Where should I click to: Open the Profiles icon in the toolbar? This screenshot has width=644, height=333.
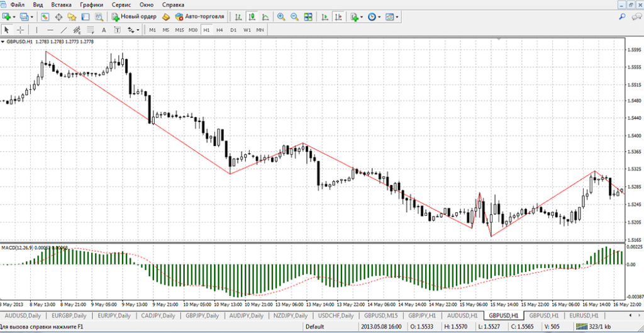(x=25, y=17)
